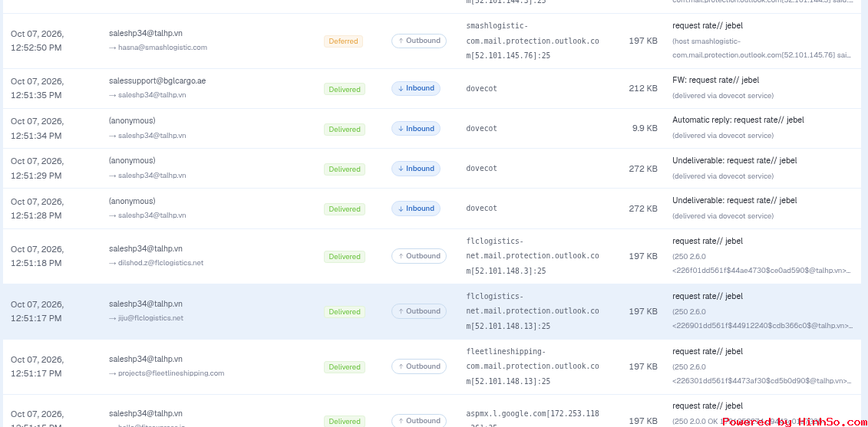Select (anonymous) sender in the 12:51:28 PM row
This screenshot has width=868, height=427.
click(x=132, y=201)
